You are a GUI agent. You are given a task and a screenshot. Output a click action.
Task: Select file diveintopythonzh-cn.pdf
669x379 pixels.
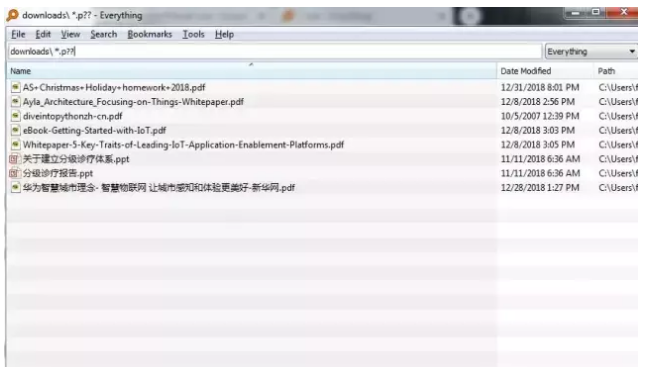tap(73, 116)
